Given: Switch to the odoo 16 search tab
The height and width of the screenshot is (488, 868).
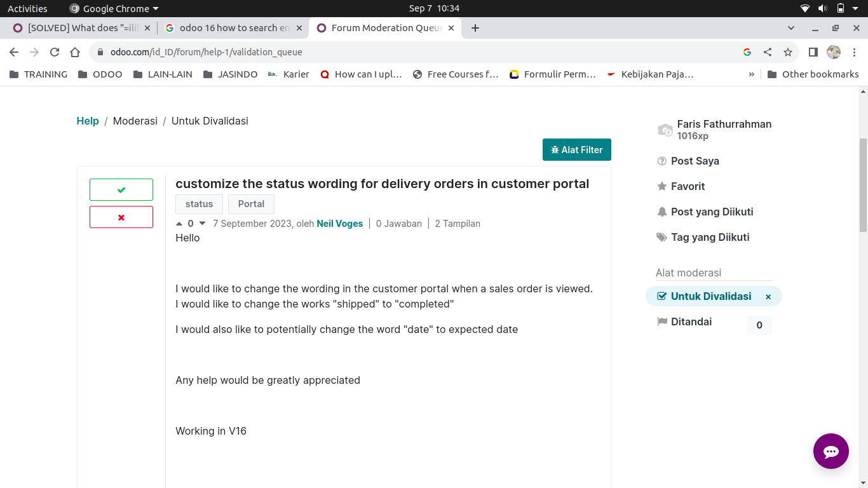Looking at the screenshot, I should point(227,28).
